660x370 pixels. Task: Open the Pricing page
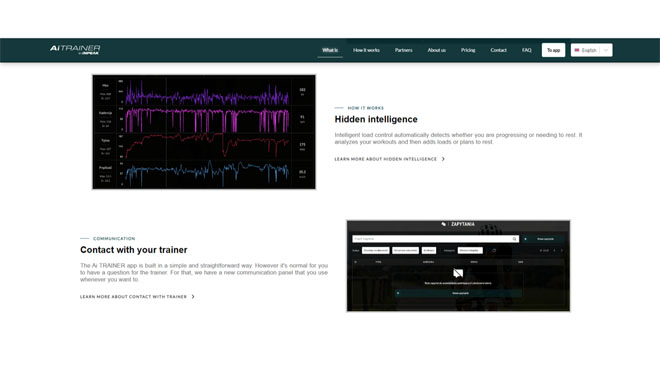[468, 50]
